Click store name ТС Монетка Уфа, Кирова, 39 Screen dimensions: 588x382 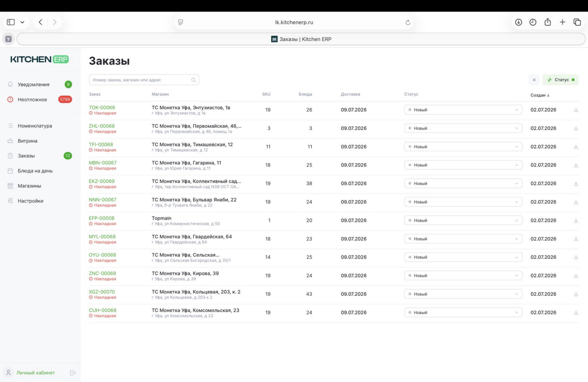point(185,273)
